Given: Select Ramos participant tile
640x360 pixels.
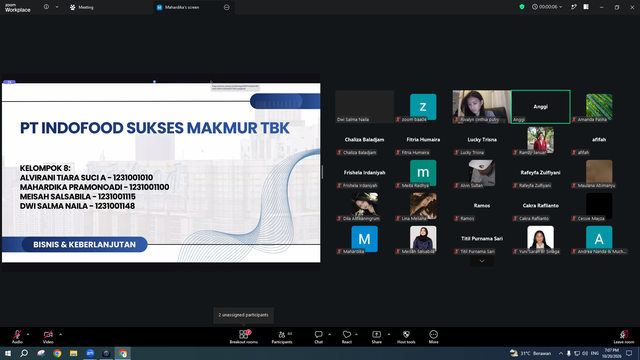Looking at the screenshot, I should click(x=482, y=206).
